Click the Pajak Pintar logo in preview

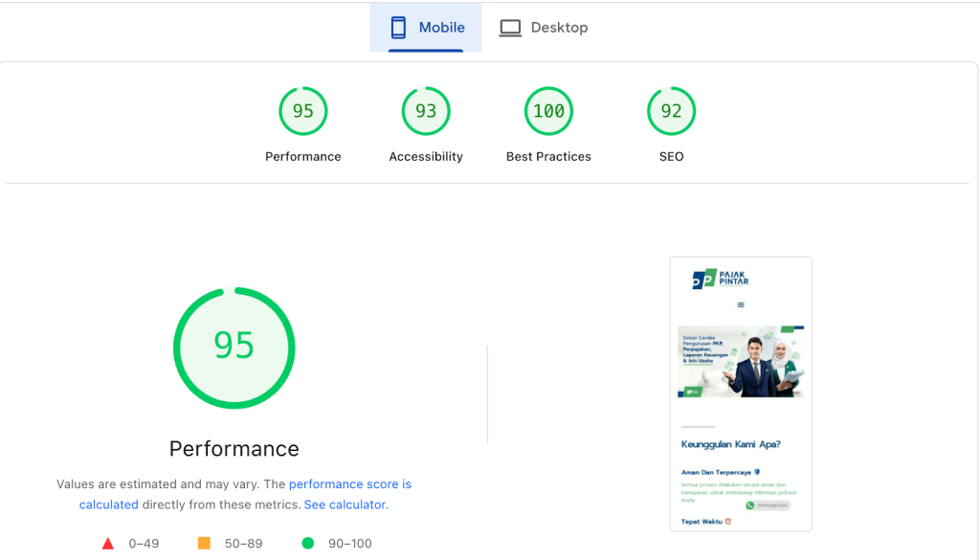point(721,279)
